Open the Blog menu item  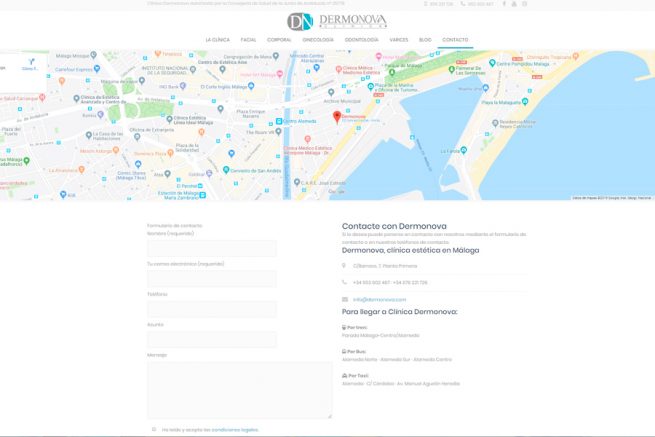(x=425, y=40)
